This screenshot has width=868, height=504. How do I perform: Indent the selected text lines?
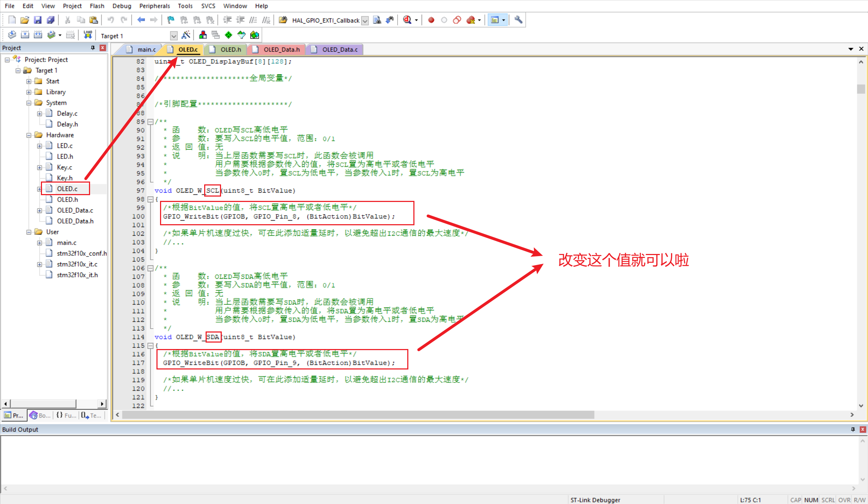point(227,20)
